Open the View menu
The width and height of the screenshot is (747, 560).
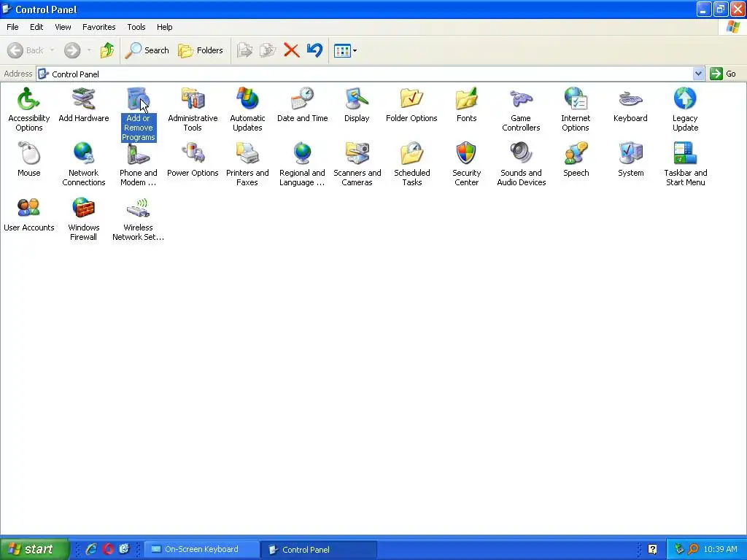tap(63, 27)
